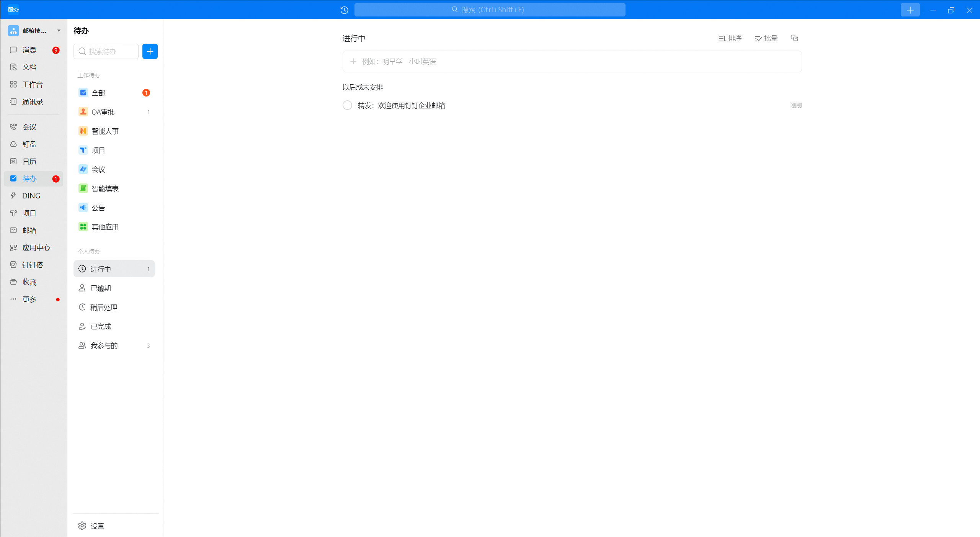Click the new todo input field
The height and width of the screenshot is (537, 980).
[572, 61]
